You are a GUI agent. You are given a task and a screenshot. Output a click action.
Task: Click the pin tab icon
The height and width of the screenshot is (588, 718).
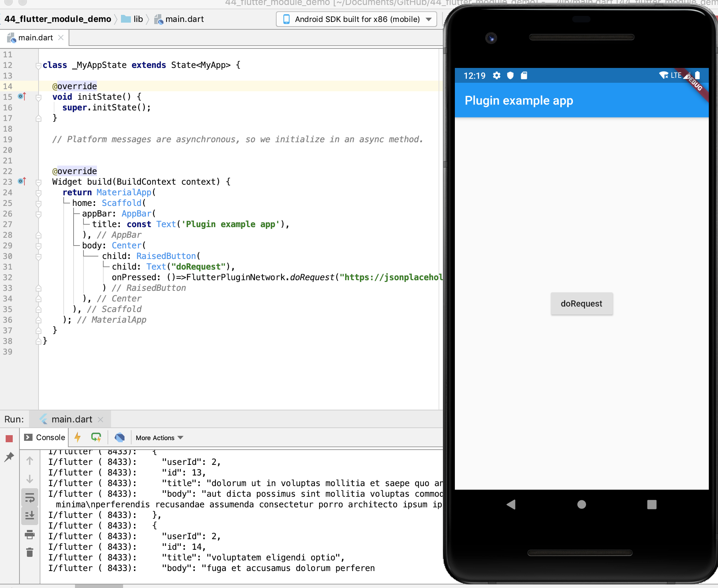pyautogui.click(x=9, y=457)
